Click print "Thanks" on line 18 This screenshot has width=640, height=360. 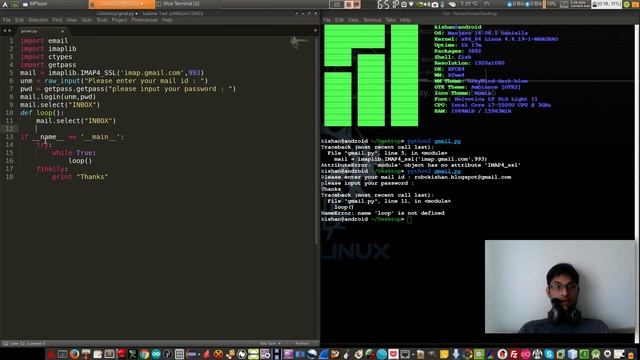click(80, 177)
